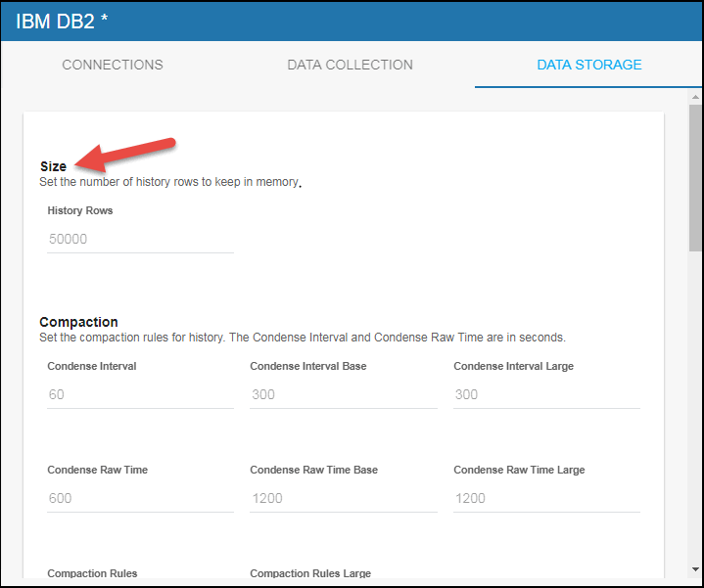Screen dimensions: 704x588
Task: Click the Compaction section heading
Action: tap(78, 322)
